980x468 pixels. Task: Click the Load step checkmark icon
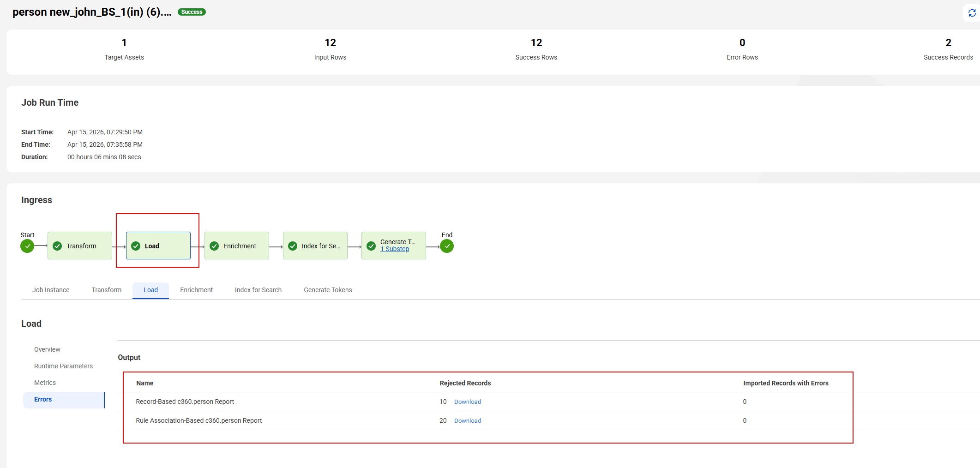[x=136, y=246]
